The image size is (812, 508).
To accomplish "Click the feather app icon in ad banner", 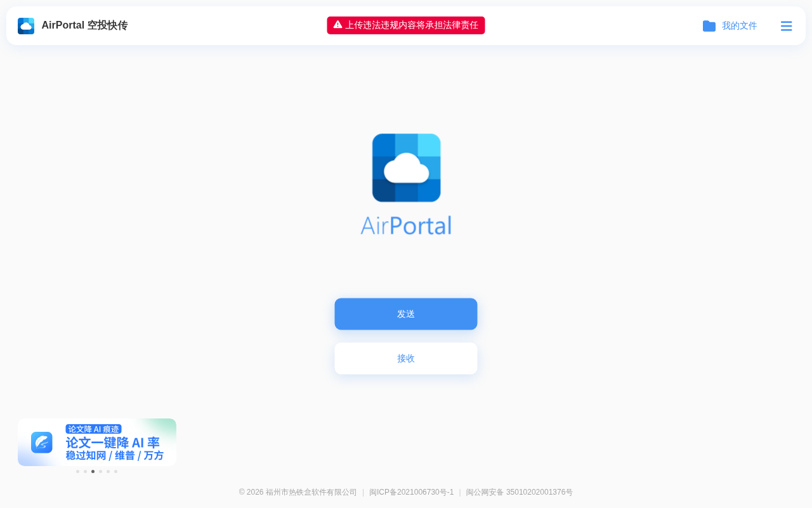I will (42, 443).
